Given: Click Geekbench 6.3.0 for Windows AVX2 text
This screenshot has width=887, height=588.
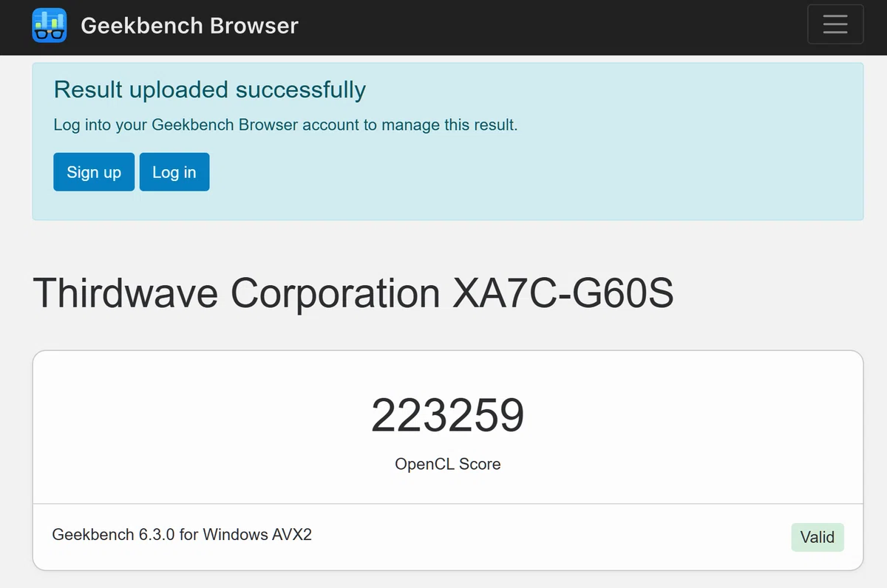Looking at the screenshot, I should click(182, 534).
